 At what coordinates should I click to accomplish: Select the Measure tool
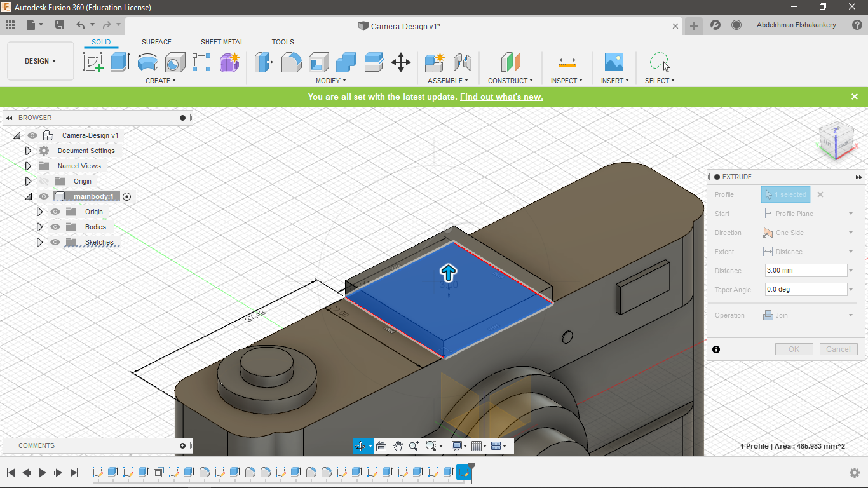(x=567, y=62)
